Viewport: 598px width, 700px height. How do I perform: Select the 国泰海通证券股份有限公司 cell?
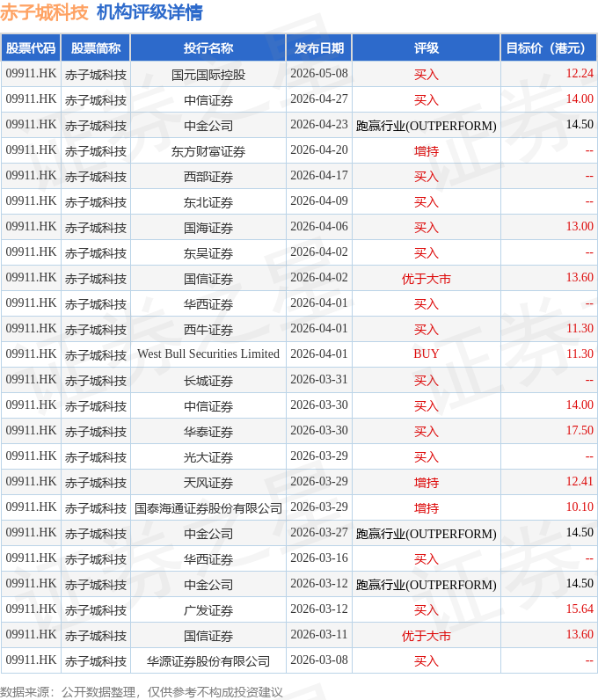point(208,508)
